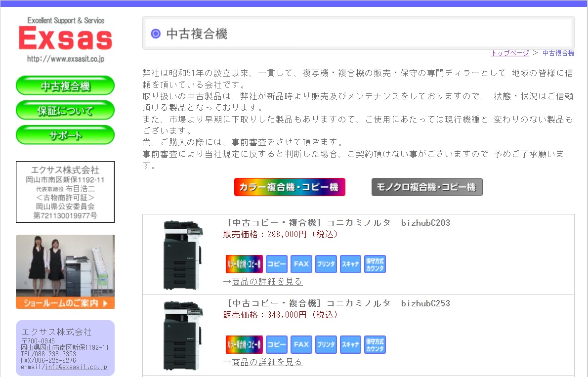Click the コピー badge for bizhubC203
Viewport: 588px width, 377px height.
click(x=277, y=264)
